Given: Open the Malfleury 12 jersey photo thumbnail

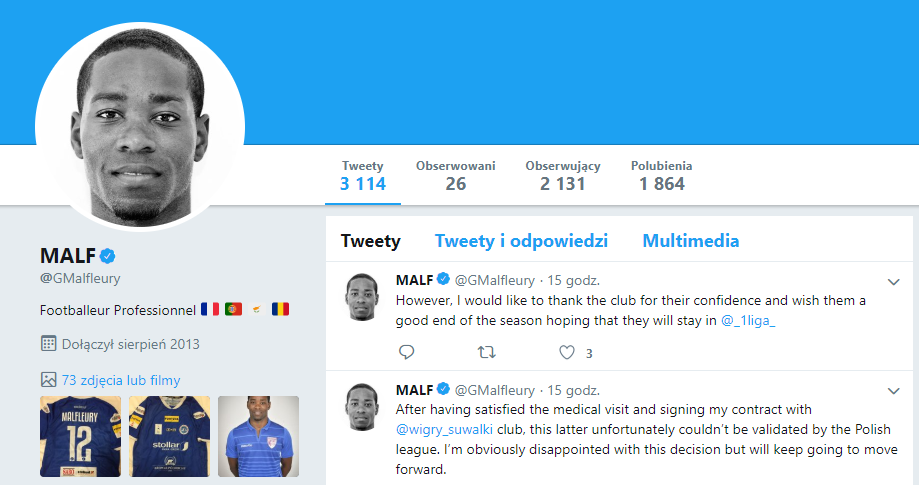Looking at the screenshot, I should [x=80, y=436].
